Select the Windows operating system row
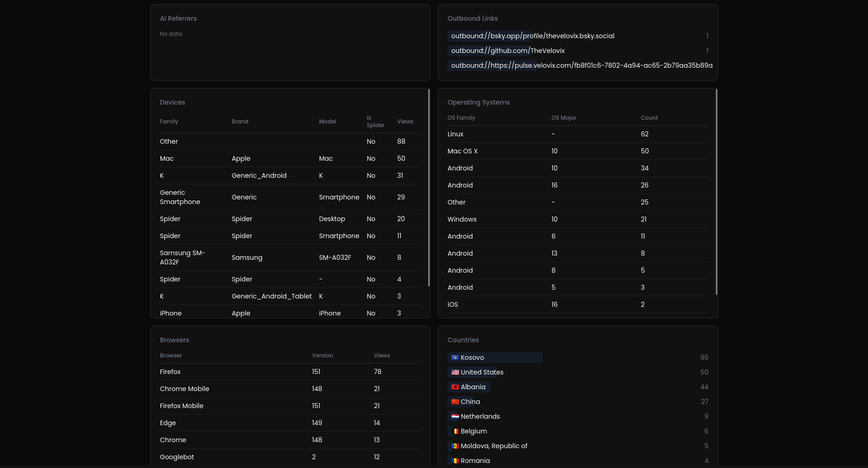This screenshot has width=868, height=468. [578, 219]
